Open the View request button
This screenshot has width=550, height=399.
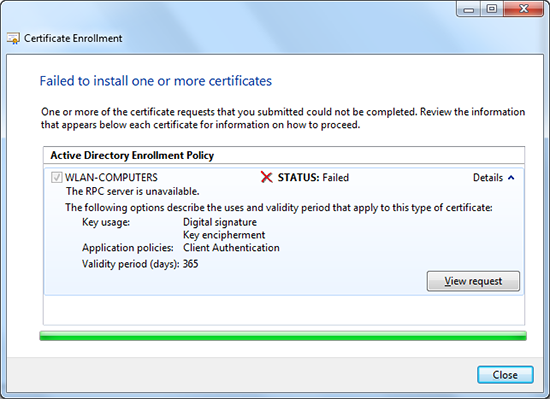click(473, 281)
